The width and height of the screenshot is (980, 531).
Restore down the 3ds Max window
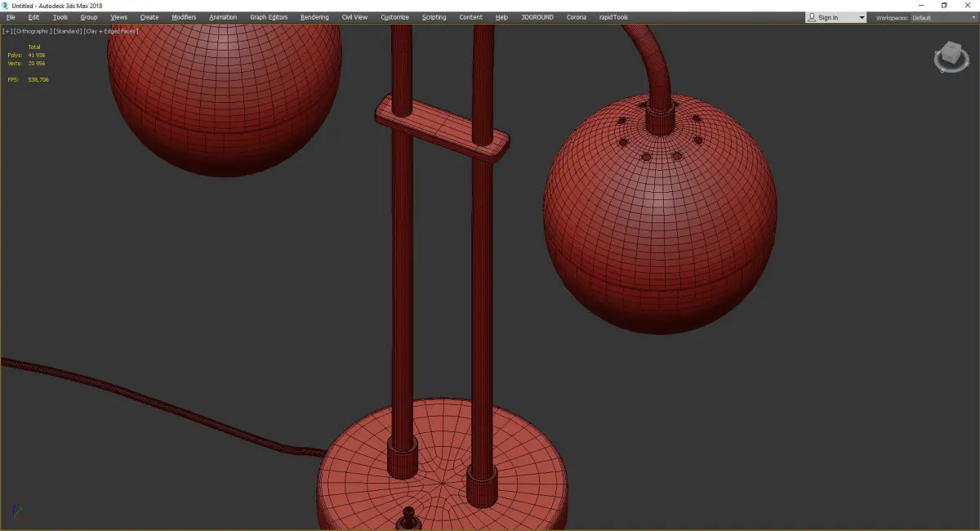945,6
